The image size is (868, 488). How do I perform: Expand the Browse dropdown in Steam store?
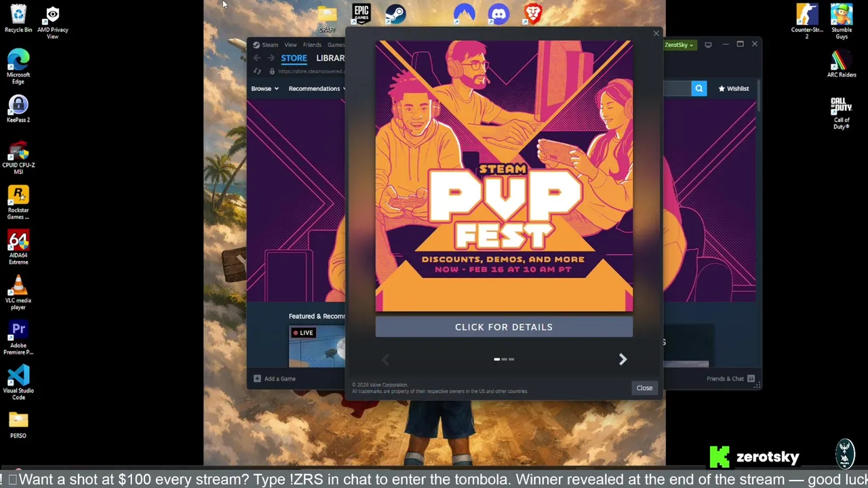point(264,89)
